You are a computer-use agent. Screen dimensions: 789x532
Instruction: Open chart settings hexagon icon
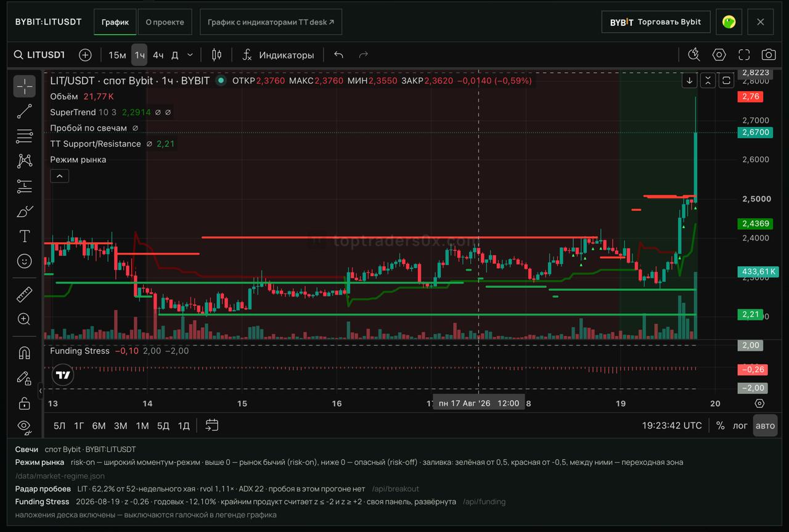click(x=719, y=55)
